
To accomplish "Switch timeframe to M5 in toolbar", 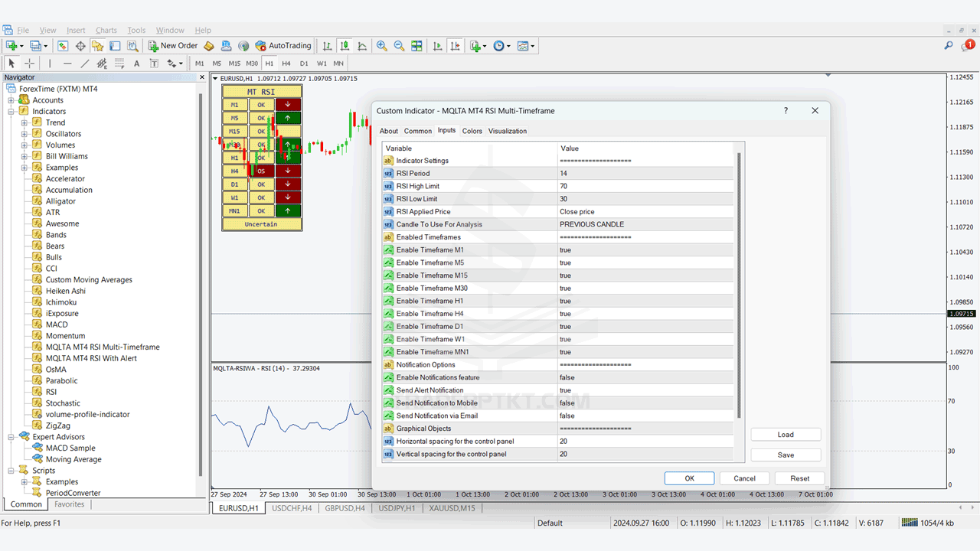I will click(217, 64).
